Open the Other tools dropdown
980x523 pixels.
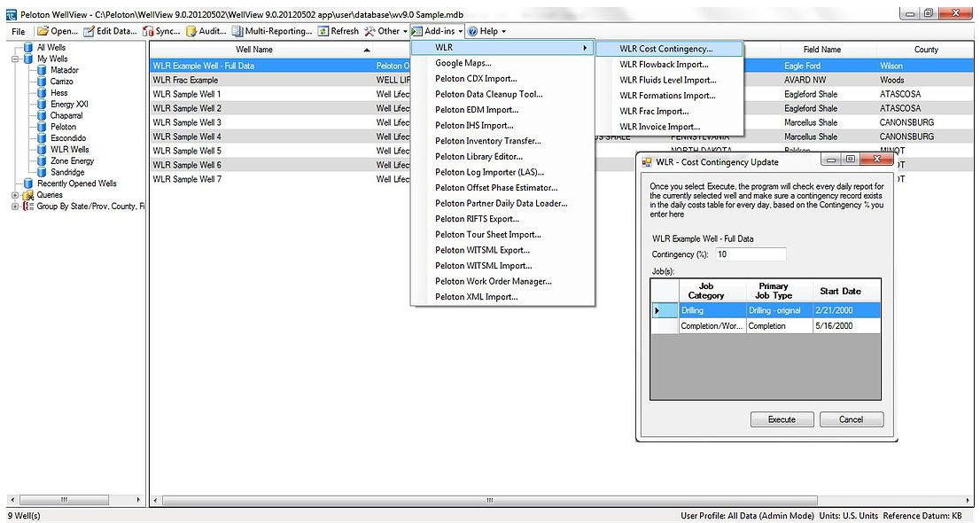click(x=385, y=31)
